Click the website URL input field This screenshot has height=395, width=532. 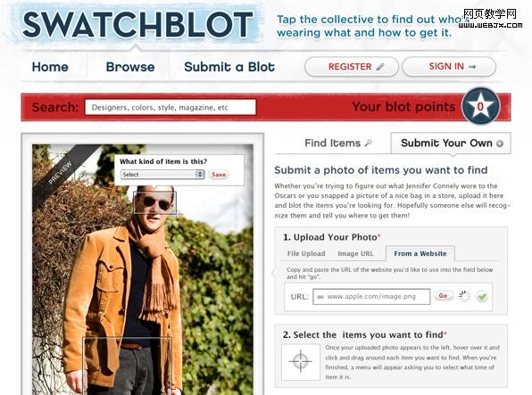pyautogui.click(x=371, y=296)
